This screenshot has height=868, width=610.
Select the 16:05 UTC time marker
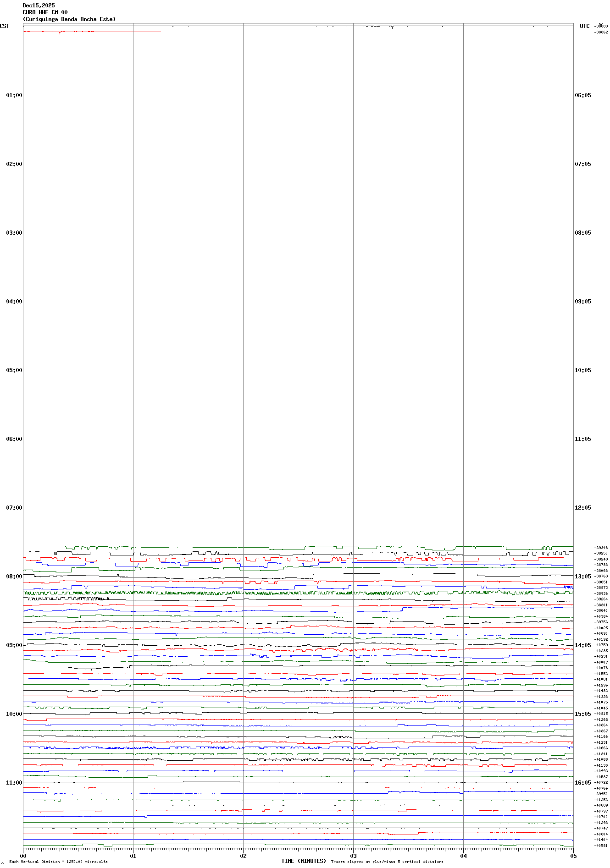click(582, 783)
